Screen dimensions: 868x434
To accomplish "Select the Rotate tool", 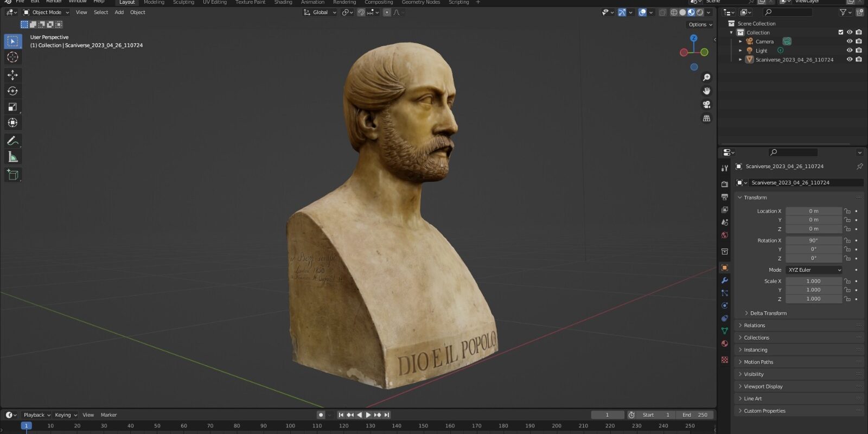I will [12, 91].
